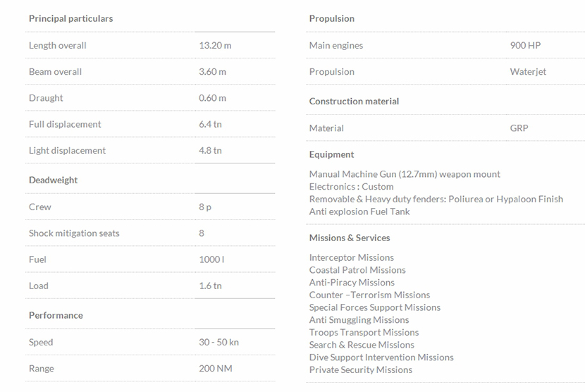Click the Beam overall row label
Screen dimensions: 585x392
55,72
